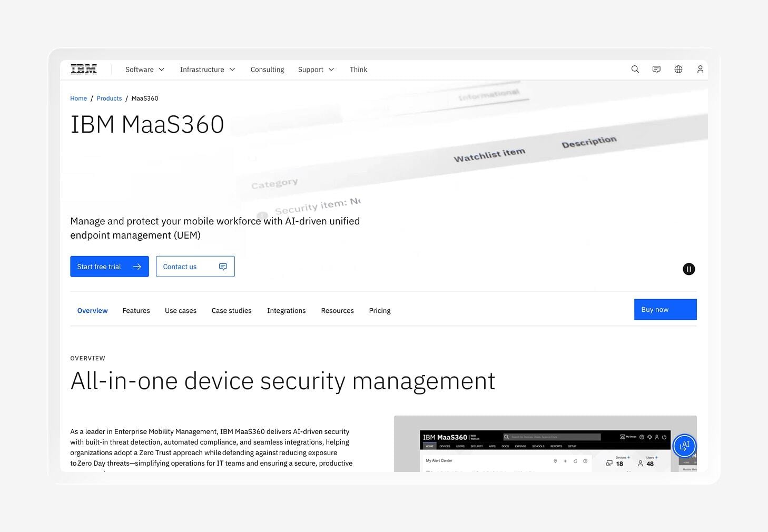Image resolution: width=768 pixels, height=532 pixels.
Task: Expand the Infrastructure menu
Action: tap(208, 70)
